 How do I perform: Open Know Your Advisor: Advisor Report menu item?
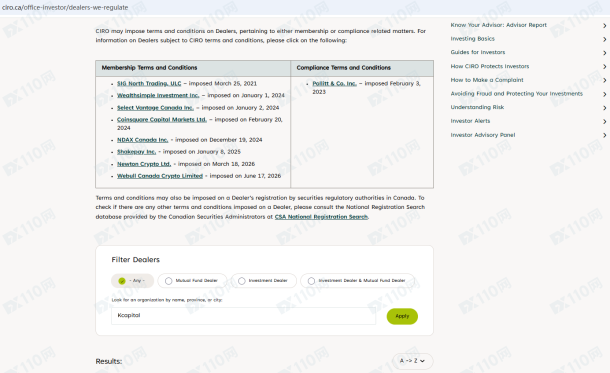click(x=498, y=25)
